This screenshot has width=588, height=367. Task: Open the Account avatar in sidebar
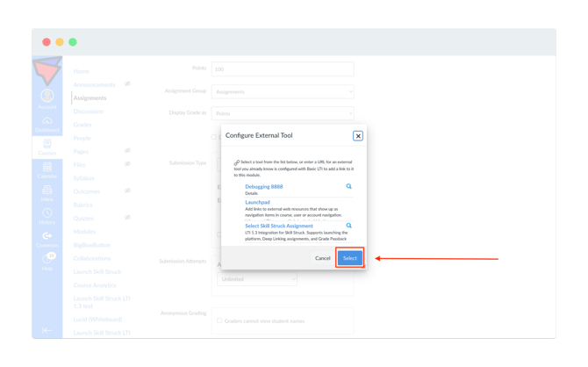[47, 96]
